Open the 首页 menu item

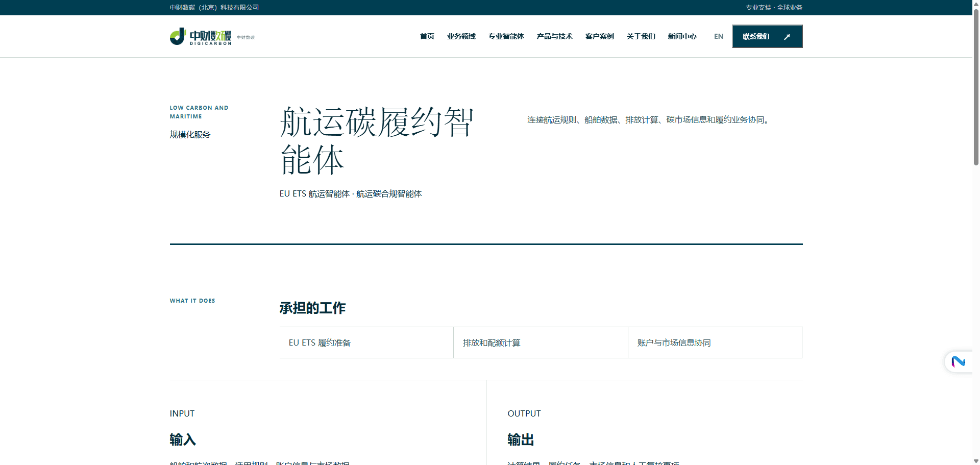(427, 36)
